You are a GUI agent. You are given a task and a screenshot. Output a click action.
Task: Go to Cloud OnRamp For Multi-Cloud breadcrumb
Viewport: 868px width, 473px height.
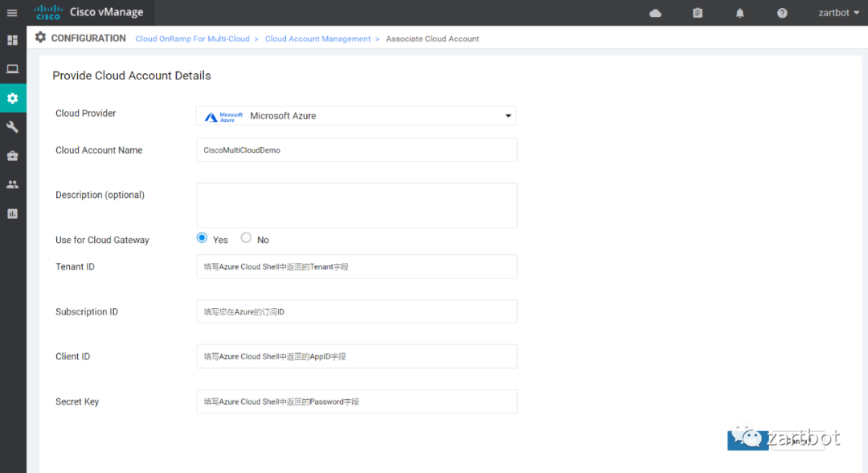click(x=193, y=39)
